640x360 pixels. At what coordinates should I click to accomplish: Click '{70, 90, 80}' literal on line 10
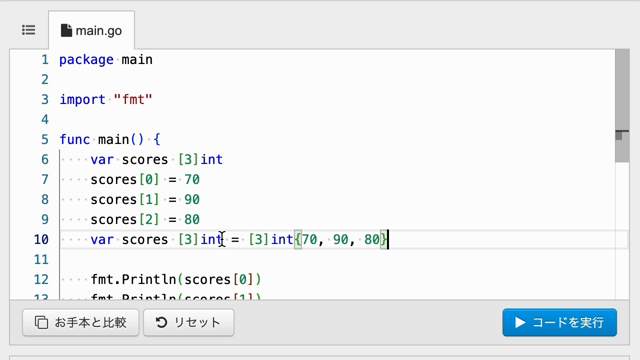[x=341, y=240]
